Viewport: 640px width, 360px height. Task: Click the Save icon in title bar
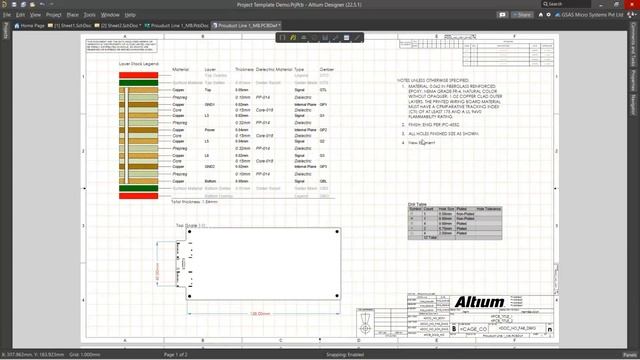coord(14,4)
